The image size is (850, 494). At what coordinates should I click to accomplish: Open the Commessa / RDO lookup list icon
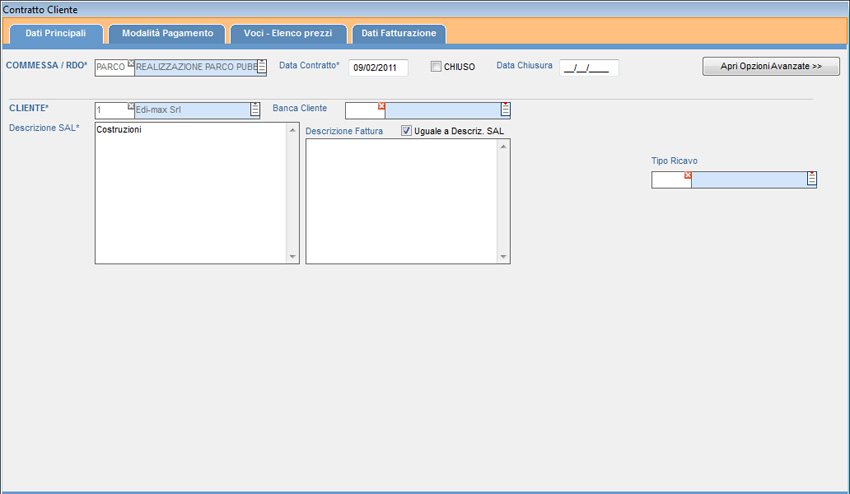click(x=262, y=67)
